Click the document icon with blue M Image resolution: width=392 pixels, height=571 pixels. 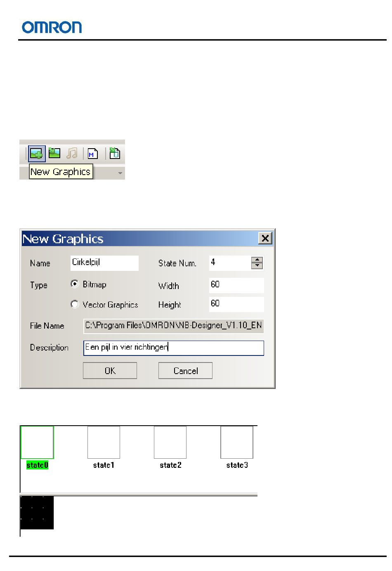[93, 154]
